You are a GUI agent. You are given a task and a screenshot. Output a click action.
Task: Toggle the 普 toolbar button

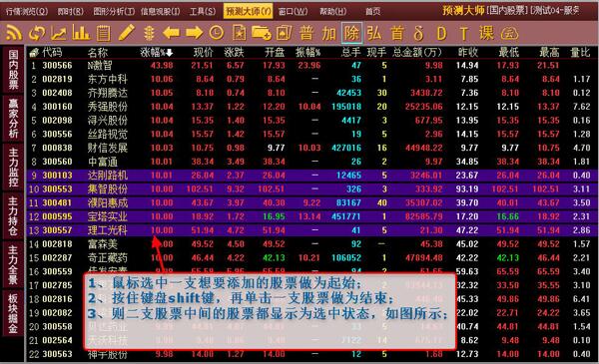pos(306,33)
